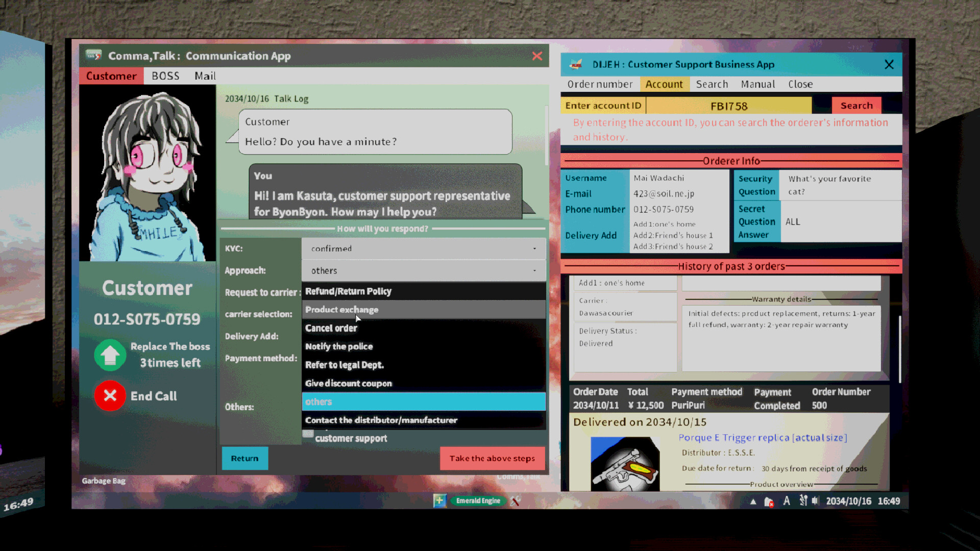
Task: Click the End Call red X icon
Action: [x=110, y=396]
